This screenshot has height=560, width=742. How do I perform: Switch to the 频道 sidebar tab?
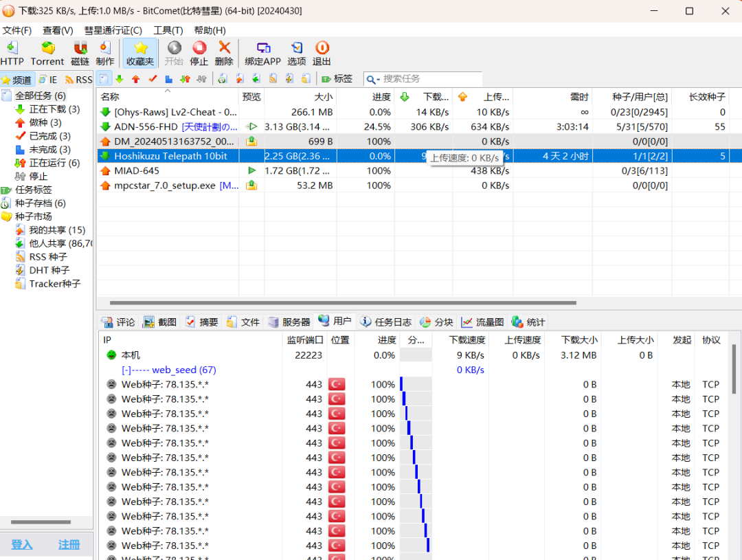(x=17, y=80)
